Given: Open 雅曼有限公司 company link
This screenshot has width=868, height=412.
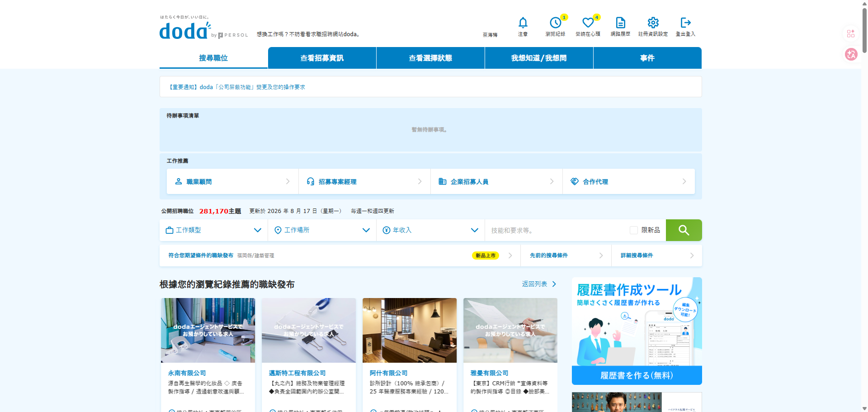Looking at the screenshot, I should click(489, 373).
